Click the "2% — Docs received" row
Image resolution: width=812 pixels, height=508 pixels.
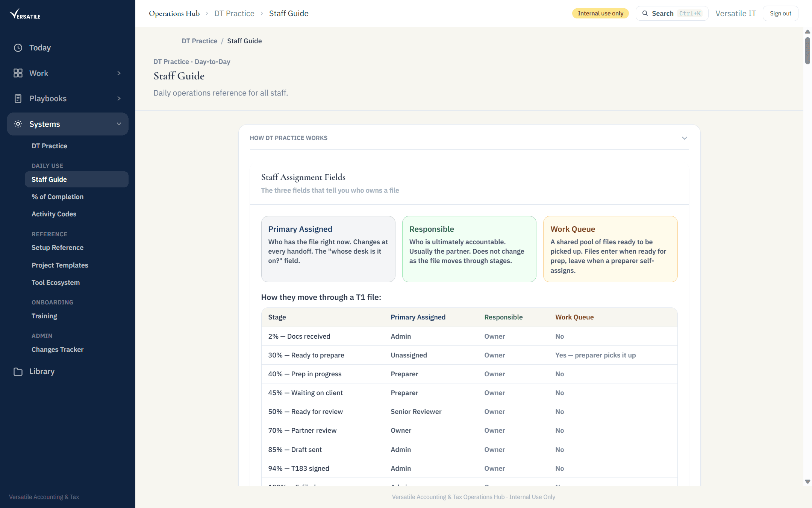(469, 336)
